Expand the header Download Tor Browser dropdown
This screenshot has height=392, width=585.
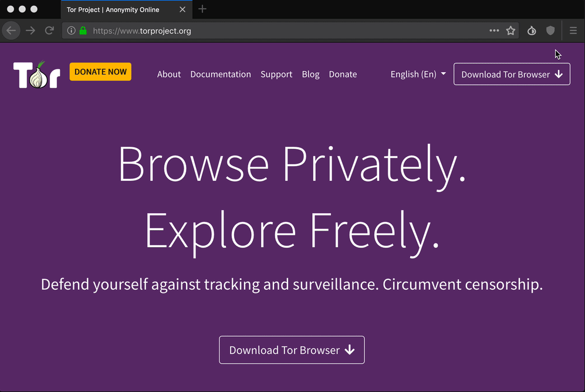pyautogui.click(x=511, y=74)
